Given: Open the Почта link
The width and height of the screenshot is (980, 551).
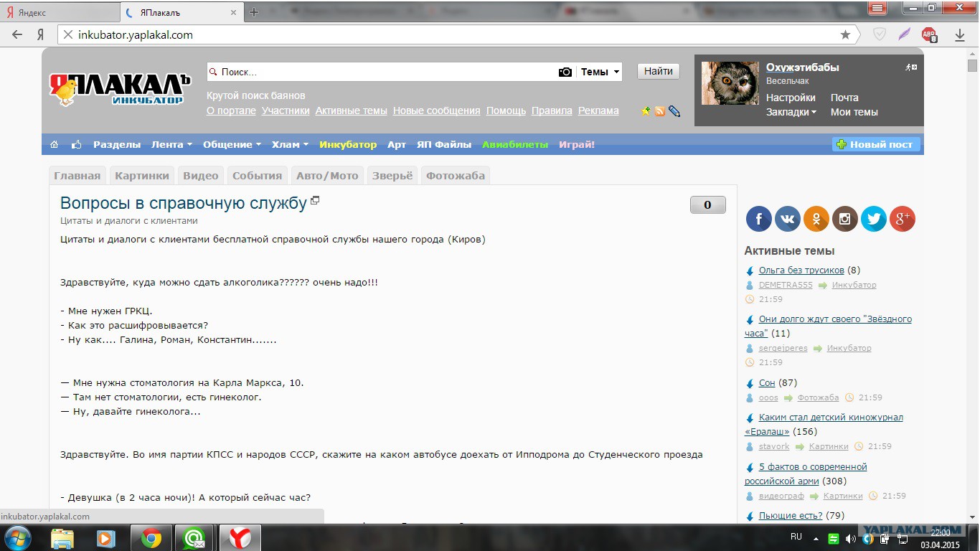Looking at the screenshot, I should [x=844, y=98].
